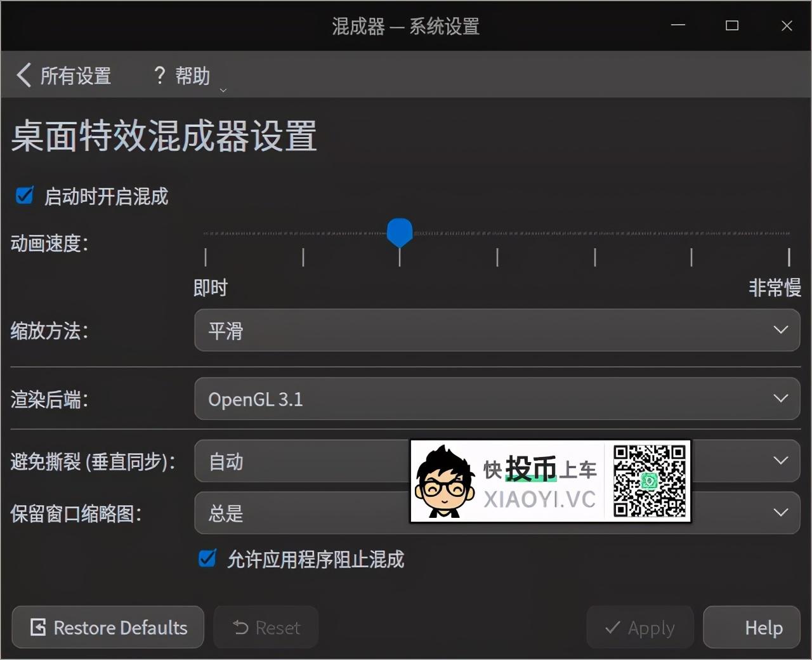Click the blue slider handle on 动画速度
This screenshot has height=660, width=812.
[x=400, y=233]
